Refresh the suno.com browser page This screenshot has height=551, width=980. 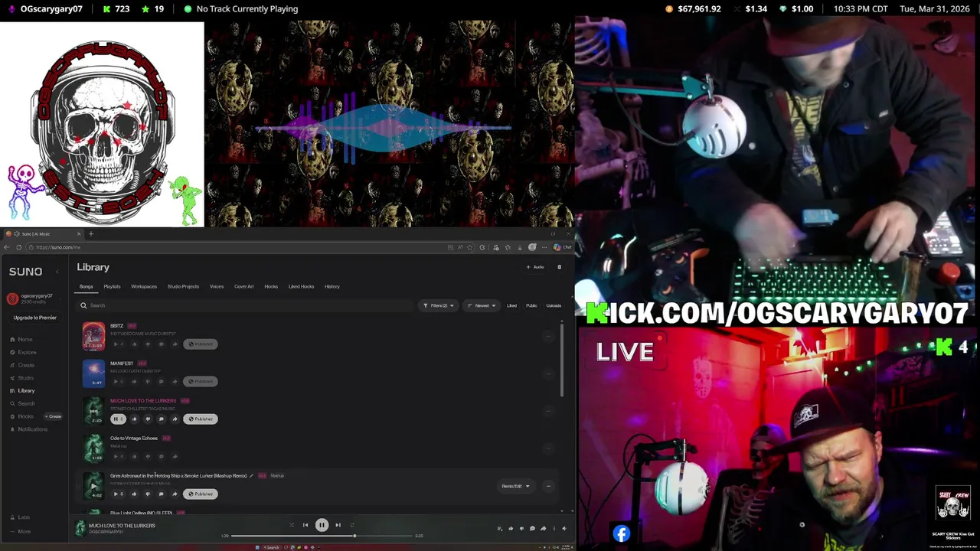tap(18, 247)
